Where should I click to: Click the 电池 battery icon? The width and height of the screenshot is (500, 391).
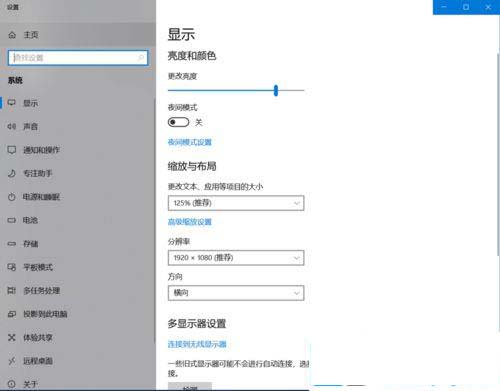[x=12, y=220]
